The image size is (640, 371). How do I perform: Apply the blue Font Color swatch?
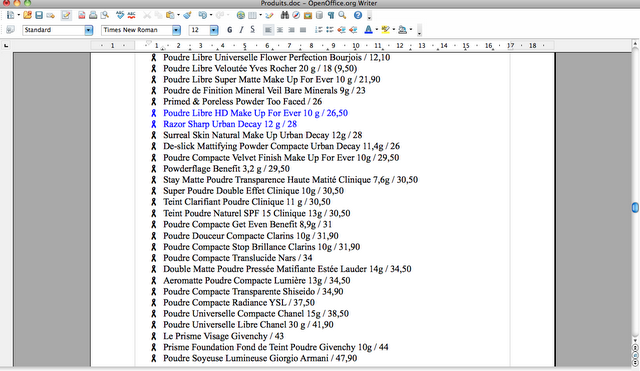point(368,30)
